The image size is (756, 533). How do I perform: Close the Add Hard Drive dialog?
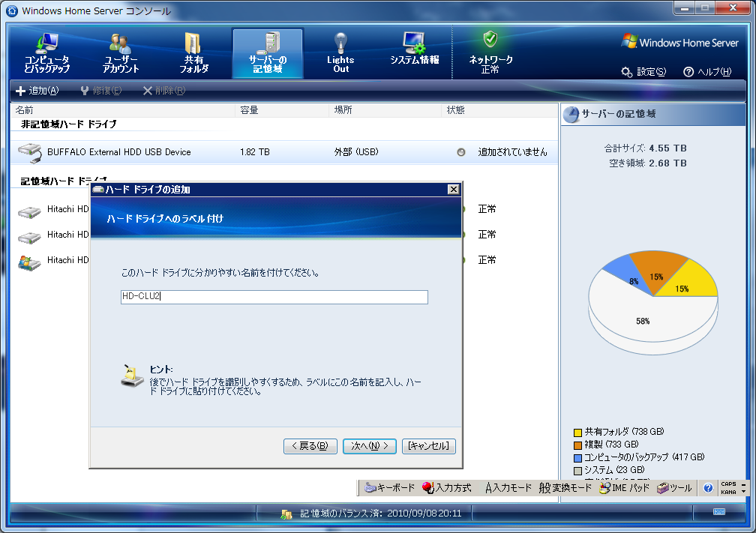click(453, 190)
